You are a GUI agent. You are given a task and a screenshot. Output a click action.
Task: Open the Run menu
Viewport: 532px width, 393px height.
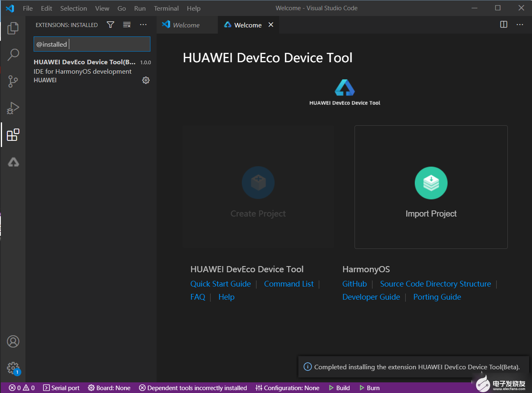[140, 8]
